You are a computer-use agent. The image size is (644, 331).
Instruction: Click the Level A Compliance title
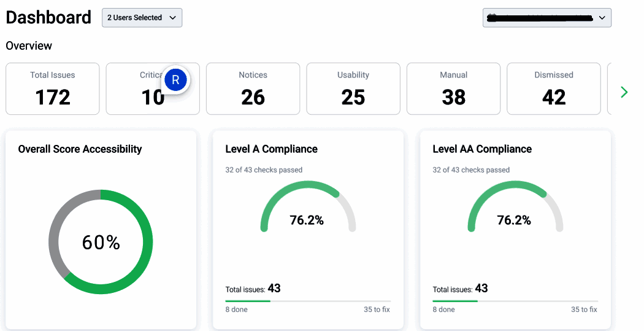272,149
